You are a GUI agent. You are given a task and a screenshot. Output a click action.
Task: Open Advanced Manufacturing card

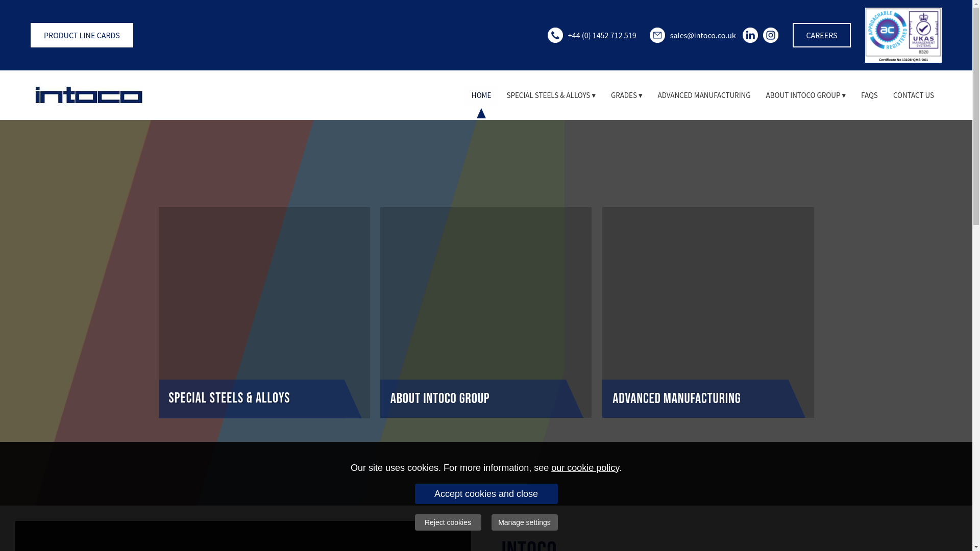pyautogui.click(x=708, y=312)
